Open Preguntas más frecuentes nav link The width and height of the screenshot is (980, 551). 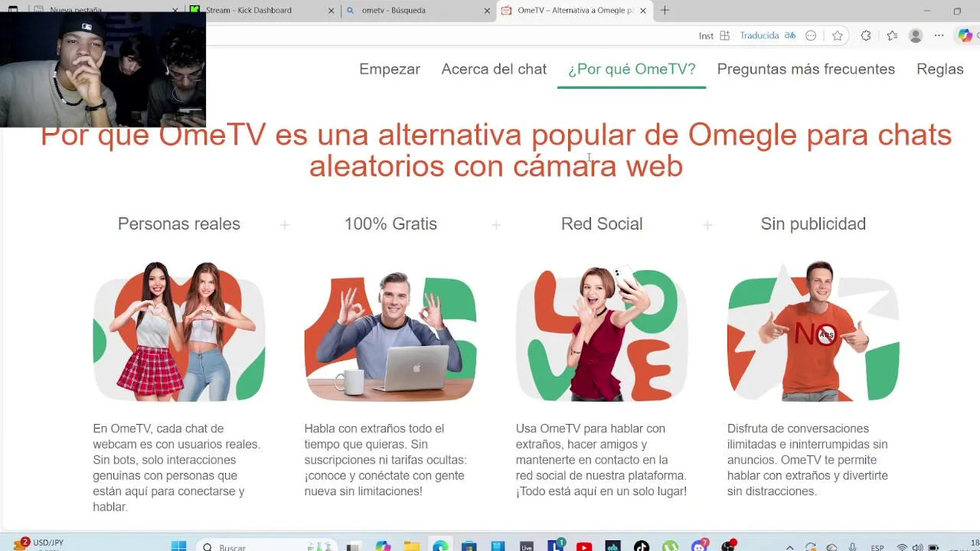[x=805, y=69]
